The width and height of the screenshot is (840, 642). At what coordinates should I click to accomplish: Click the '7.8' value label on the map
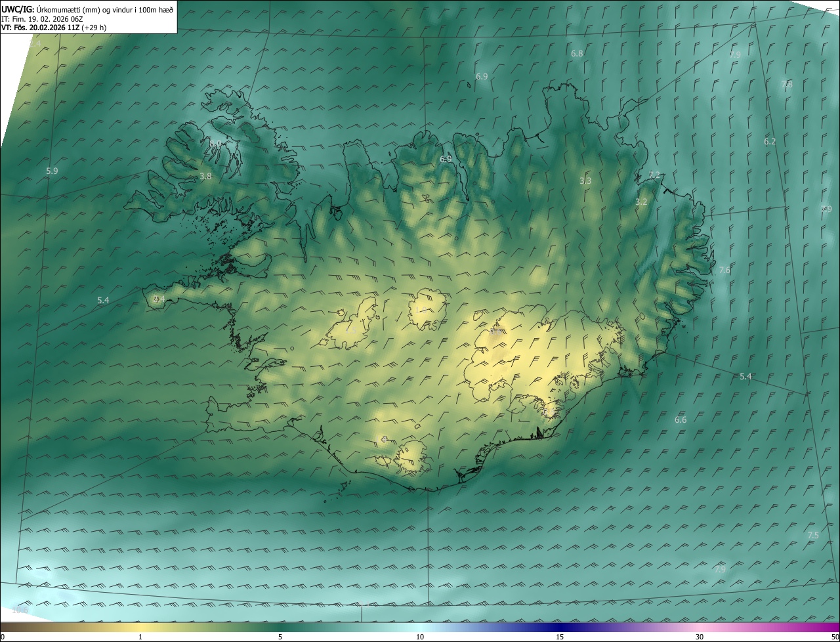[x=787, y=85]
